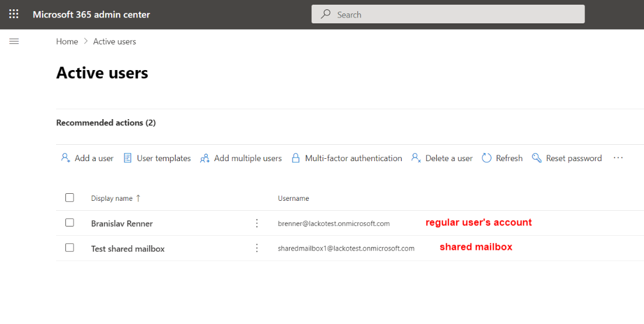Viewport: 644px width, 324px height.
Task: Click the Add a user icon
Action: click(x=65, y=158)
